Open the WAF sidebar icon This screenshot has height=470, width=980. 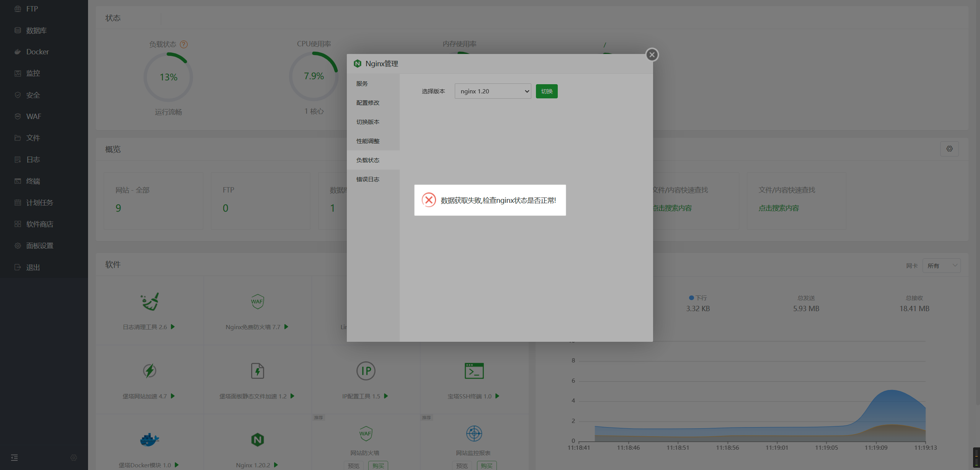[18, 116]
